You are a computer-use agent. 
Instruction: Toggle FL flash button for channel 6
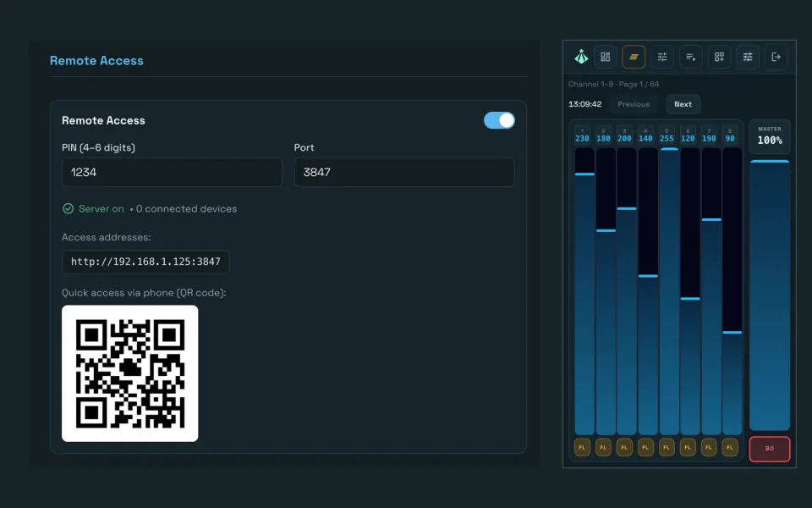[x=688, y=447]
